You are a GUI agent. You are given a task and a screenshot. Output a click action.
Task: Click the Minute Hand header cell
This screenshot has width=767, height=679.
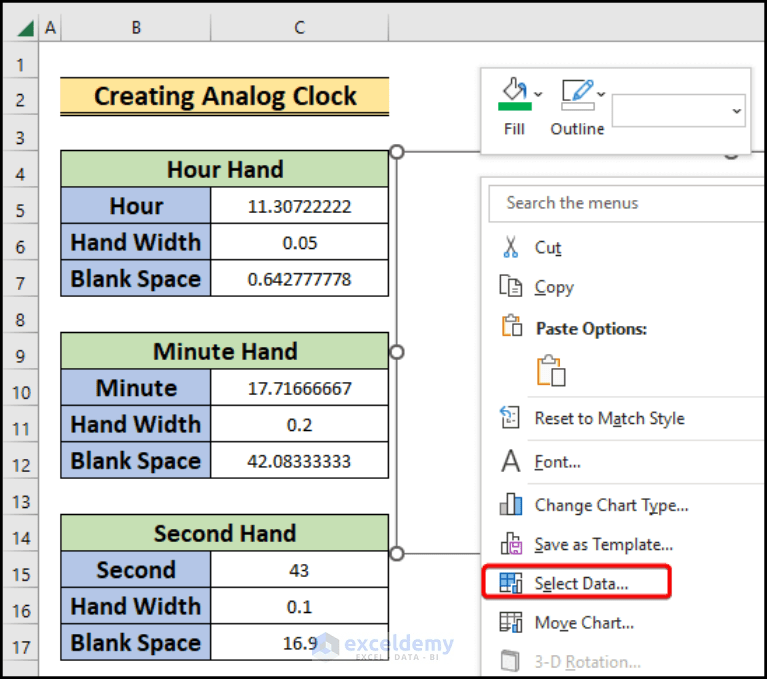[x=225, y=351]
